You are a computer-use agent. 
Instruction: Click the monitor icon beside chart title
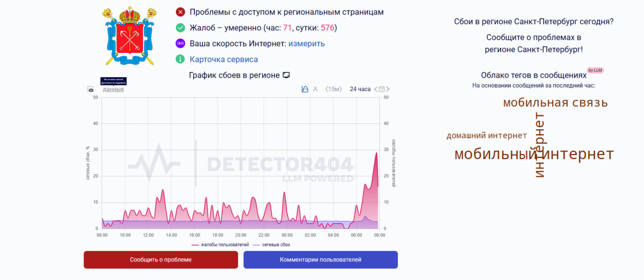(x=286, y=75)
